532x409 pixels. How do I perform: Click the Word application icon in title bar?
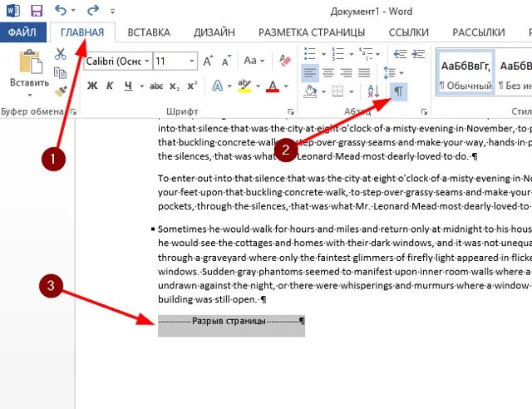(x=13, y=11)
